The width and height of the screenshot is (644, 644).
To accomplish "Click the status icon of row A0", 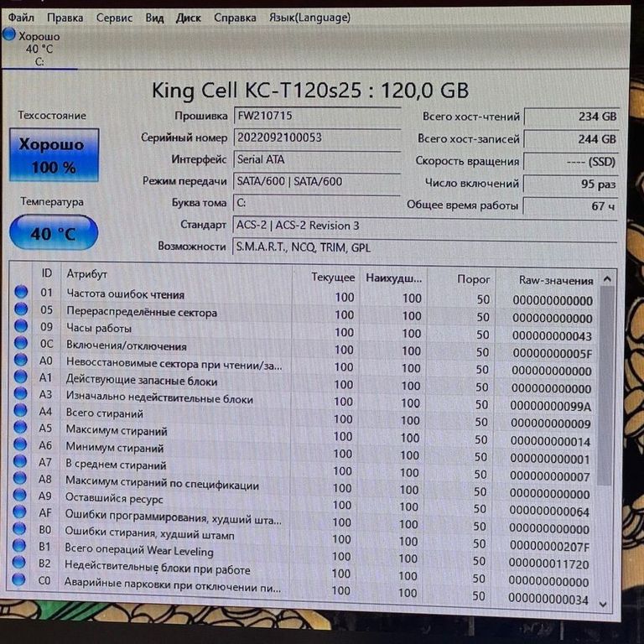I will 20,360.
